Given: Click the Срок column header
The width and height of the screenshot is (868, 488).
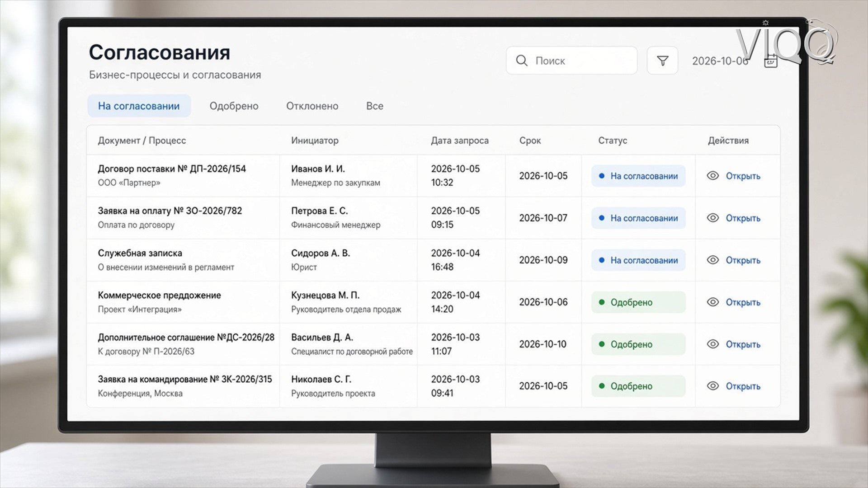Looking at the screenshot, I should pos(530,141).
